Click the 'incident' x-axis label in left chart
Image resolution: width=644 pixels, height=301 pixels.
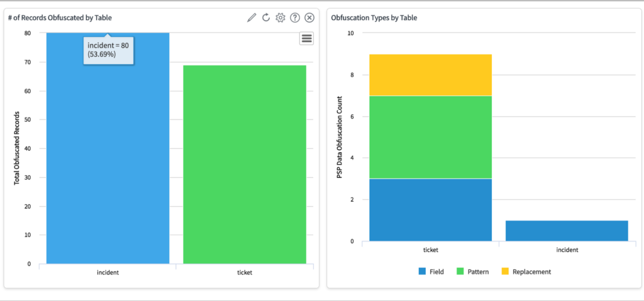point(108,272)
